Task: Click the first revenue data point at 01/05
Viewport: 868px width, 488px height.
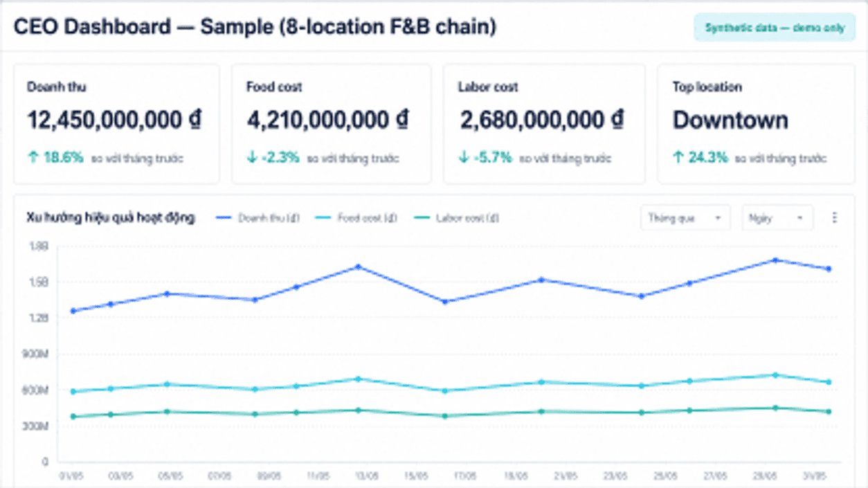Action: pos(73,311)
